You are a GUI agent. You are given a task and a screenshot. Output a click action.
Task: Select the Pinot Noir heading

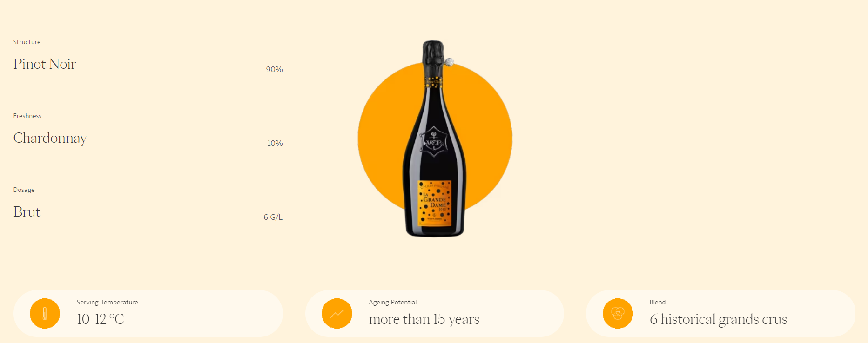click(x=45, y=64)
